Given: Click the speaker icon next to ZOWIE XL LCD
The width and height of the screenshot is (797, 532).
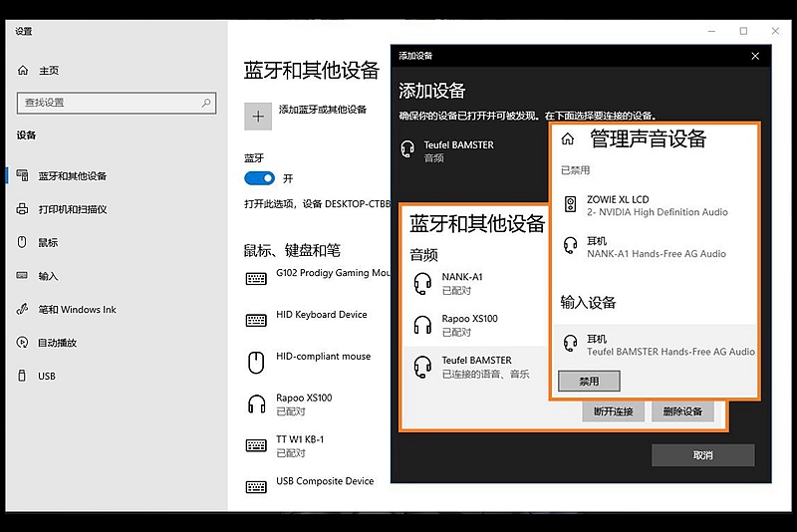Looking at the screenshot, I should pos(570,205).
